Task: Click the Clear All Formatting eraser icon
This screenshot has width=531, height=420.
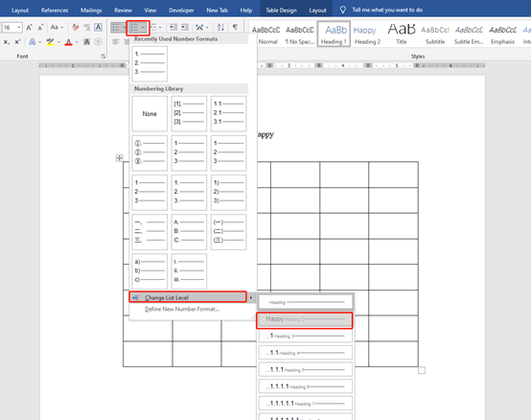Action: (76, 27)
